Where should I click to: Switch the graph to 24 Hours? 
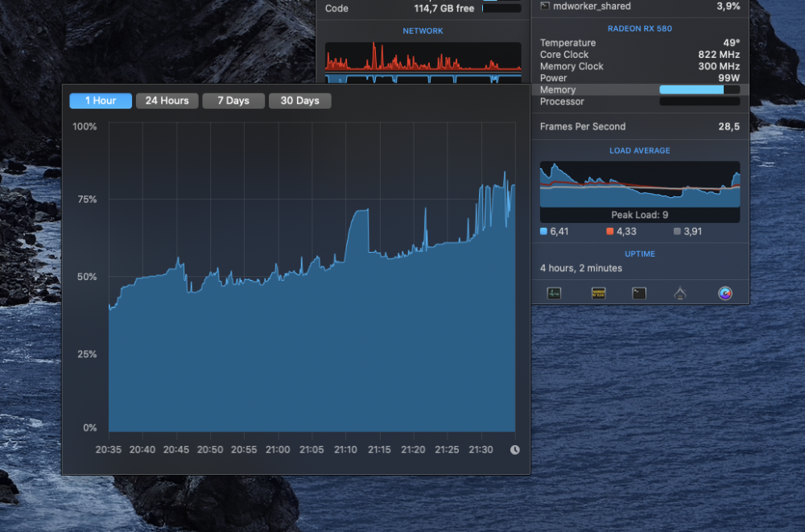pos(167,101)
